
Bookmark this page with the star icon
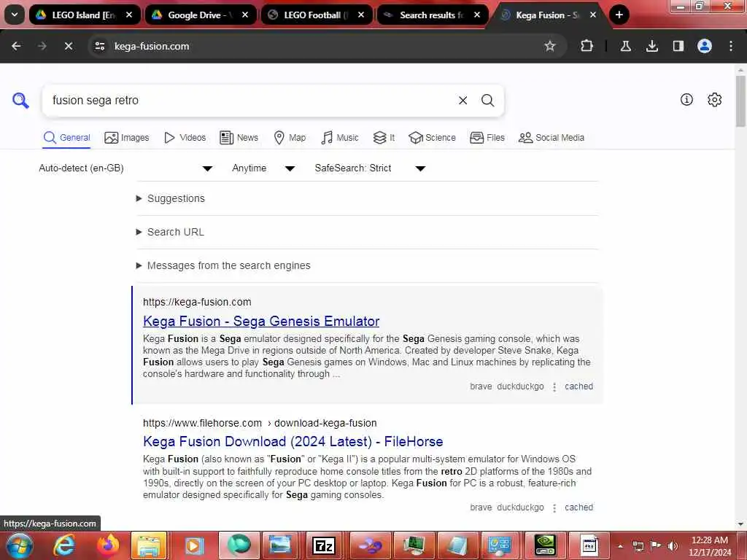pos(550,46)
